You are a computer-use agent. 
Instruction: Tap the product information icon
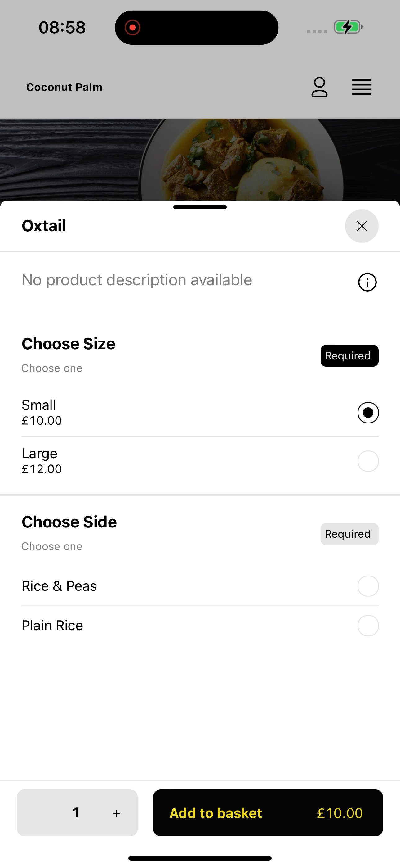point(367,282)
